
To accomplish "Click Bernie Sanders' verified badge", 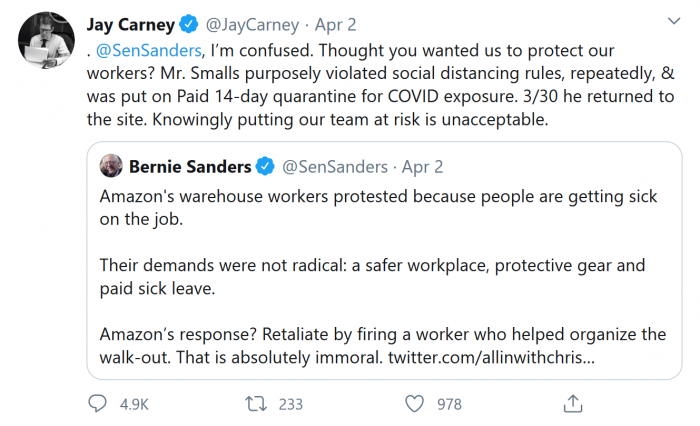I will (x=264, y=165).
